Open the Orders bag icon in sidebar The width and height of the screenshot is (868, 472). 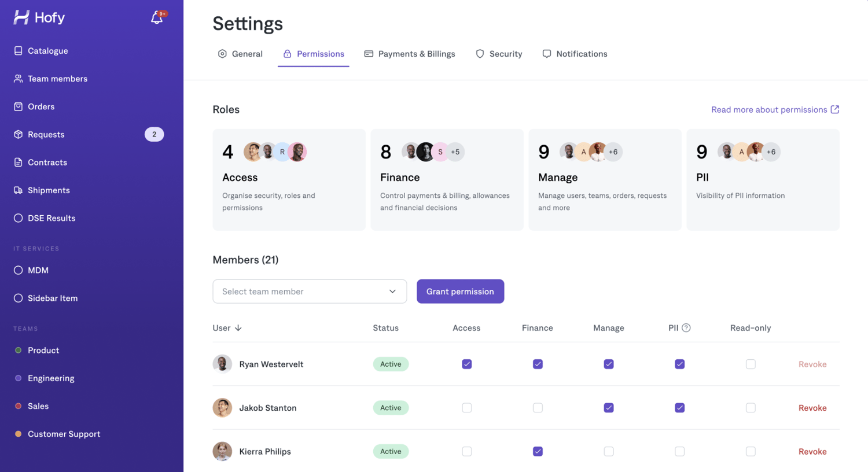click(x=19, y=106)
